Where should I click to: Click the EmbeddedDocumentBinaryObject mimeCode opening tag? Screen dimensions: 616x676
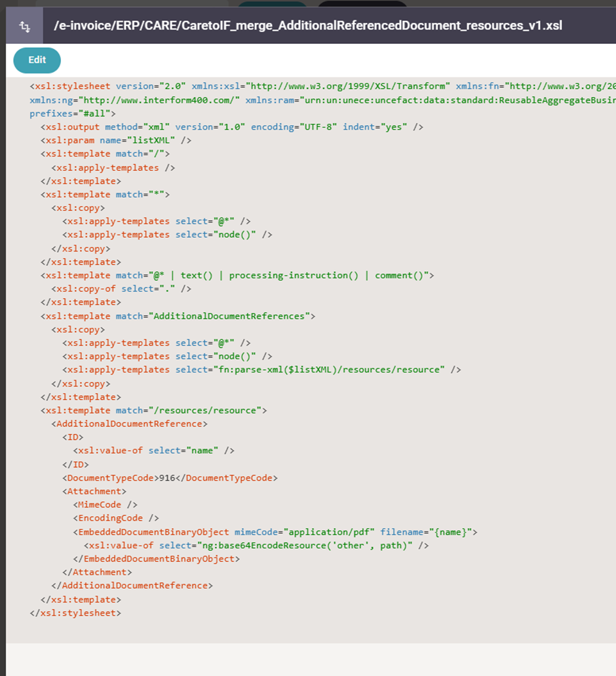(x=275, y=532)
